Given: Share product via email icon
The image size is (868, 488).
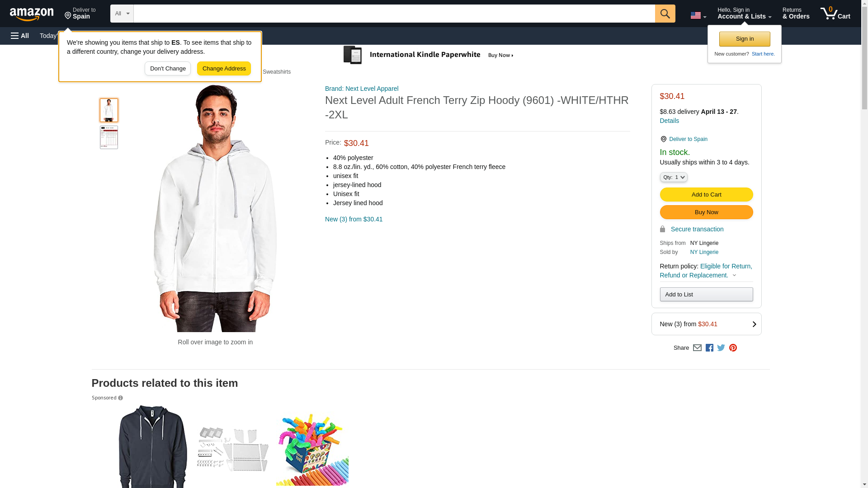Looking at the screenshot, I should (x=697, y=348).
